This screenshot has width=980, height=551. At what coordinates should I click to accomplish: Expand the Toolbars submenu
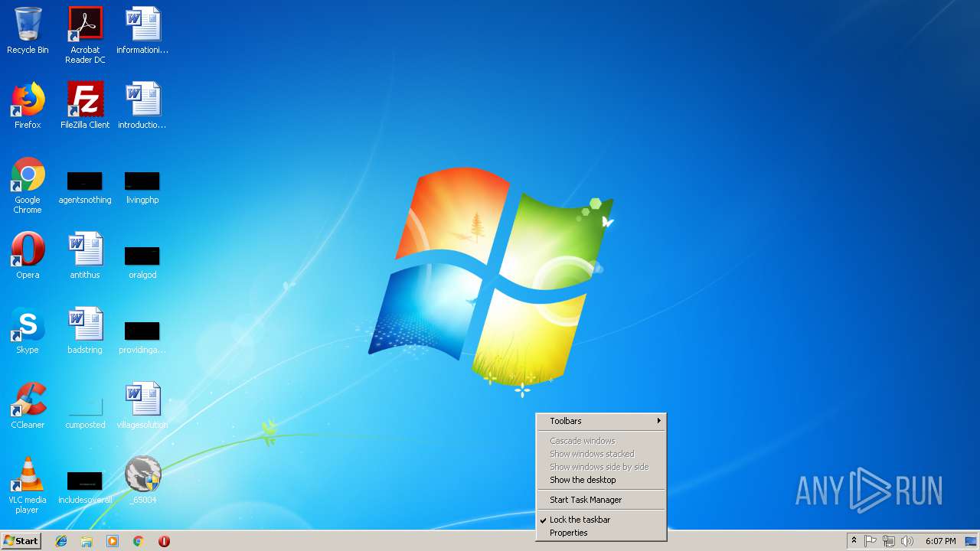pos(601,421)
